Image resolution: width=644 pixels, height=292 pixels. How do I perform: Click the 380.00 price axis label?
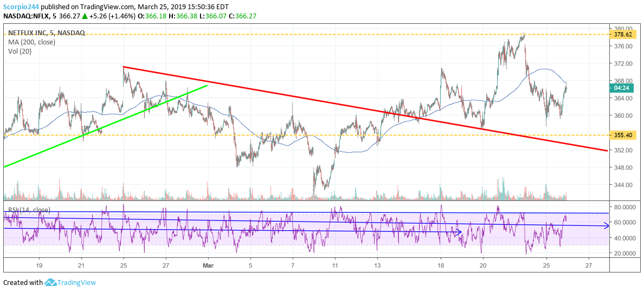tap(623, 29)
